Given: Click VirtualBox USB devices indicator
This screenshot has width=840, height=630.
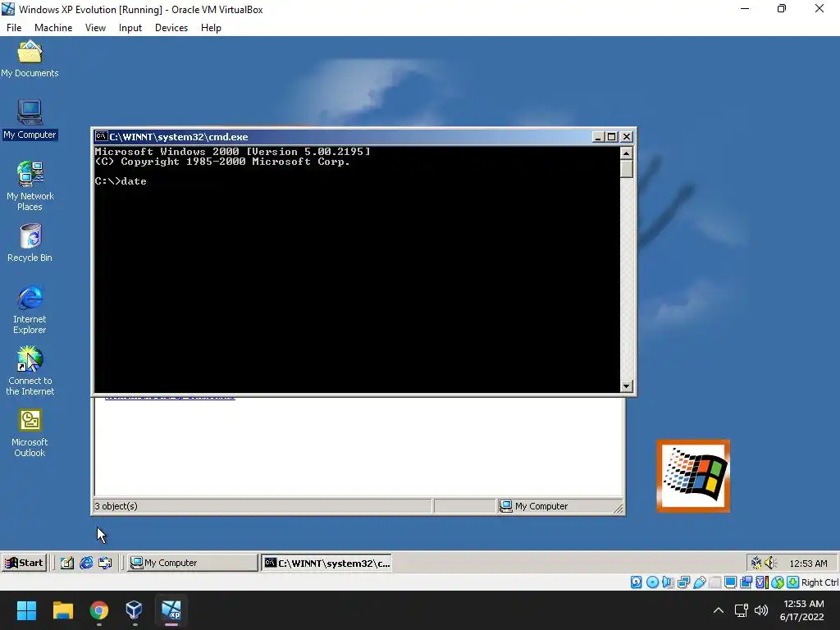Looking at the screenshot, I should 699,582.
